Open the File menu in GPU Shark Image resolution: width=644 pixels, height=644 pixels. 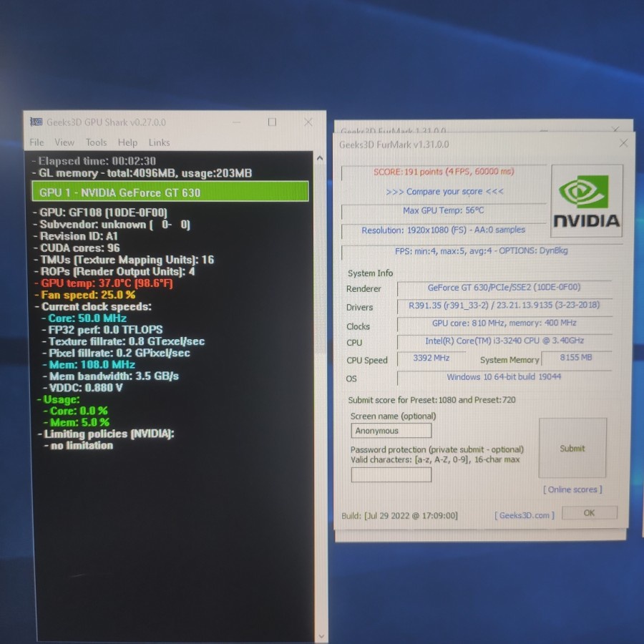tap(36, 142)
